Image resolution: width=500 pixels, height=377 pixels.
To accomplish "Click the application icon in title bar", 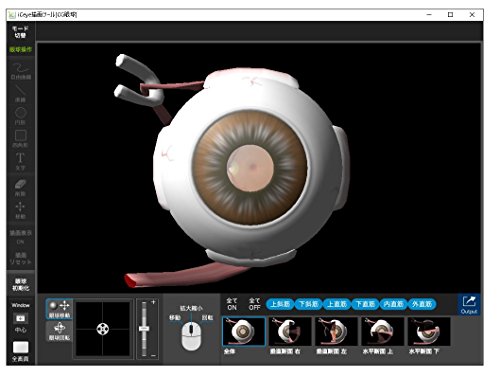I will pyautogui.click(x=12, y=15).
